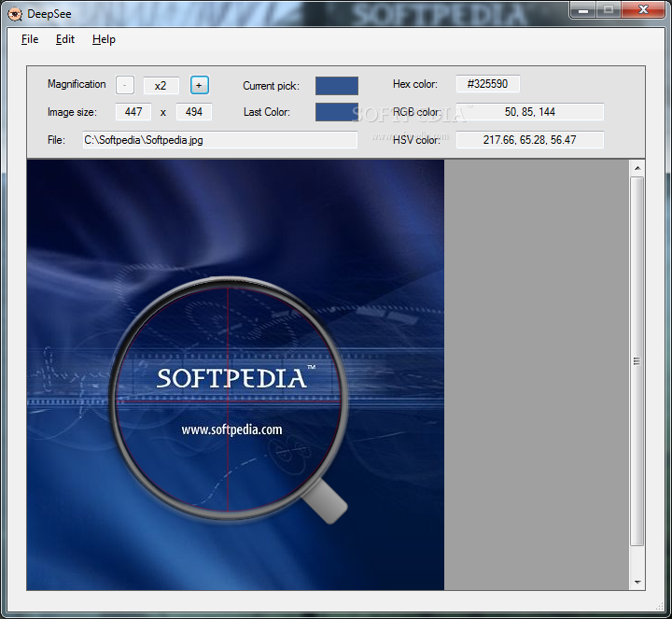
Task: Select the HSV color value field
Action: pyautogui.click(x=530, y=140)
